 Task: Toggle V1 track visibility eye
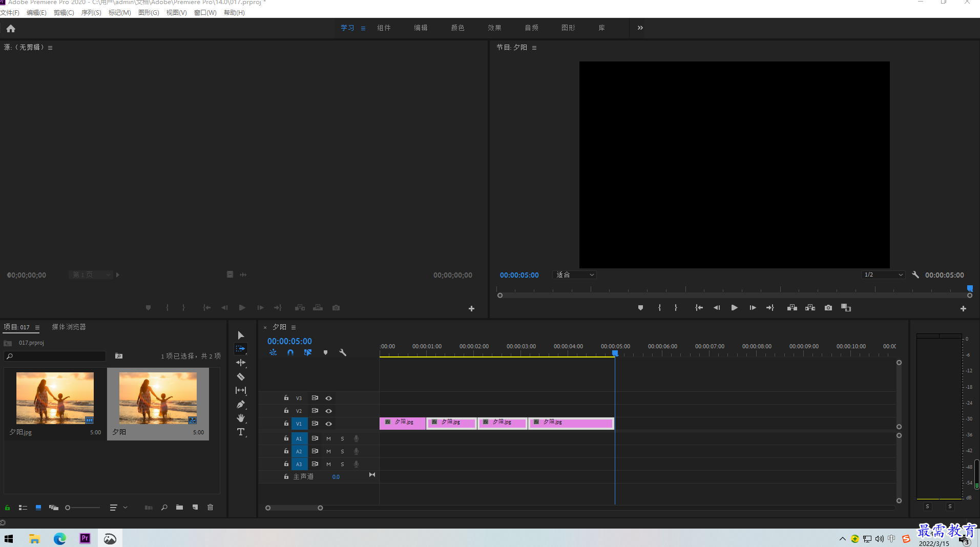click(329, 424)
